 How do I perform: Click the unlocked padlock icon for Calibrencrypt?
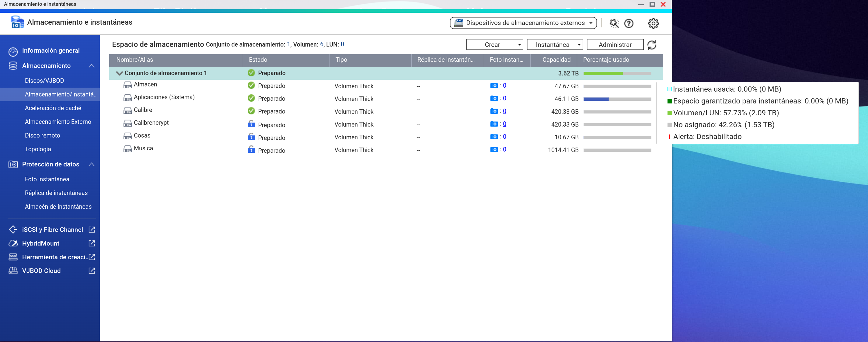(251, 124)
